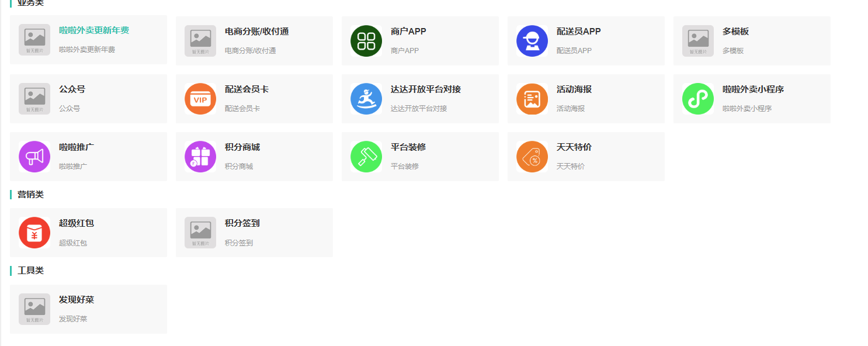The width and height of the screenshot is (868, 346).
Task: Open the red 超级红包 envelope icon
Action: click(x=34, y=233)
